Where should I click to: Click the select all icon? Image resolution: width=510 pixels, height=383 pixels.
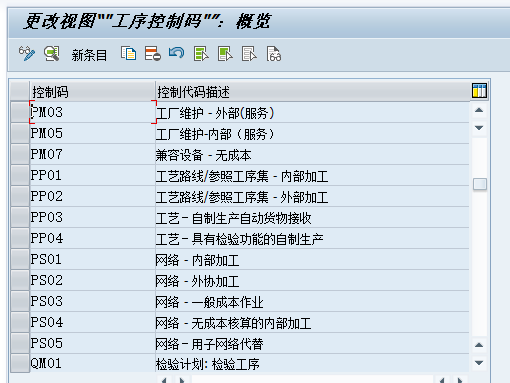(x=201, y=54)
